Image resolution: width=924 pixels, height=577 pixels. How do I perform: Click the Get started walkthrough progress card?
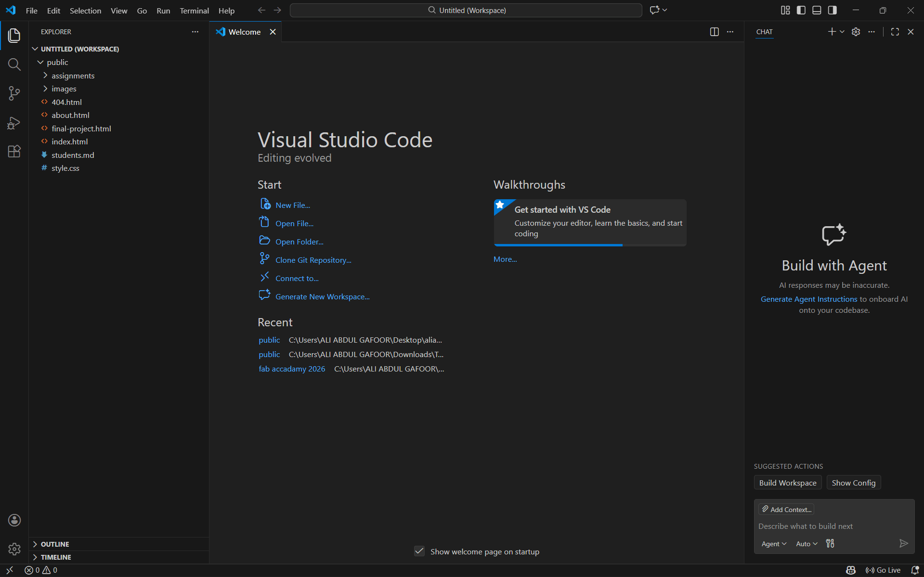(590, 222)
